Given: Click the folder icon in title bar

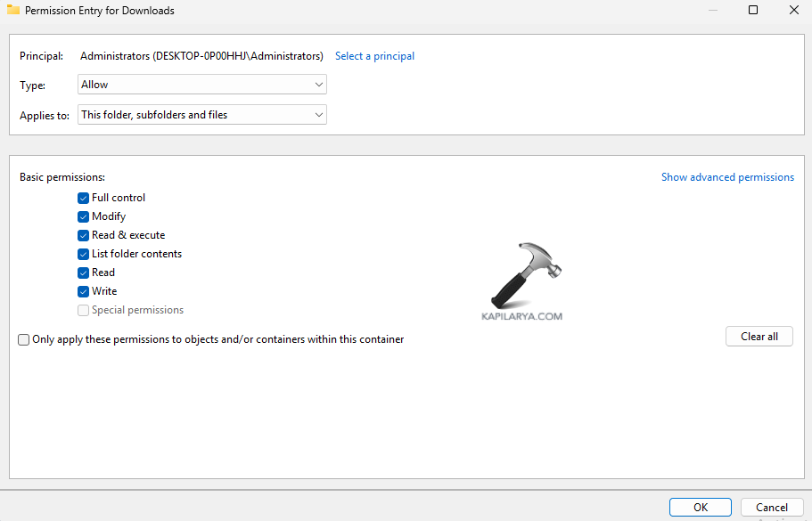Looking at the screenshot, I should (13, 11).
